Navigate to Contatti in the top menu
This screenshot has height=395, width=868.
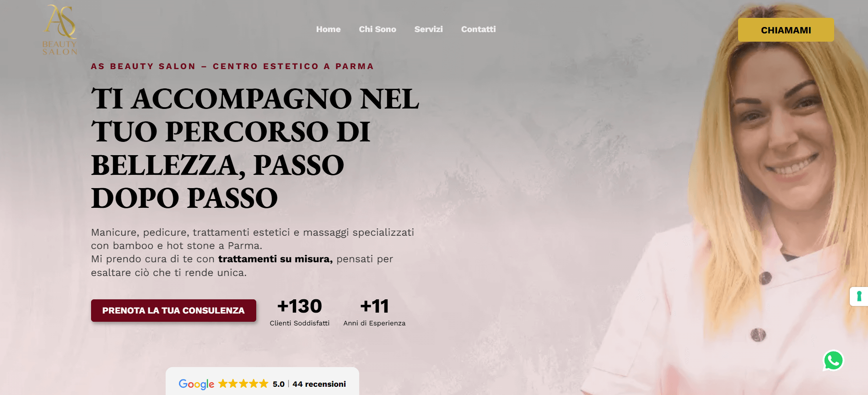(478, 29)
